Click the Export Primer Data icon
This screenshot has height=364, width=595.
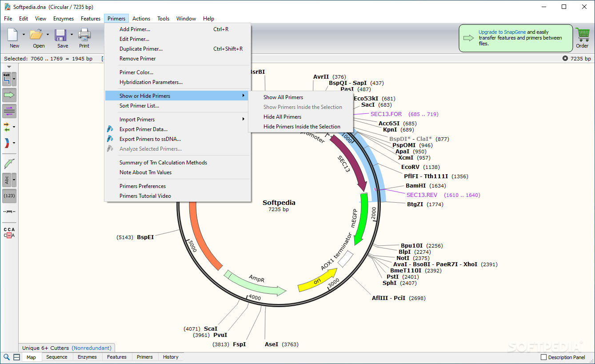click(110, 129)
